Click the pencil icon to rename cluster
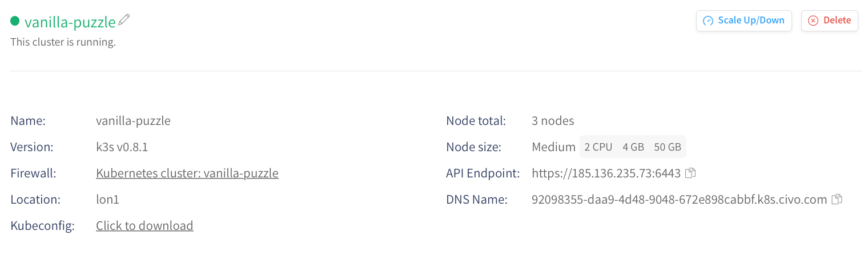 pos(124,21)
